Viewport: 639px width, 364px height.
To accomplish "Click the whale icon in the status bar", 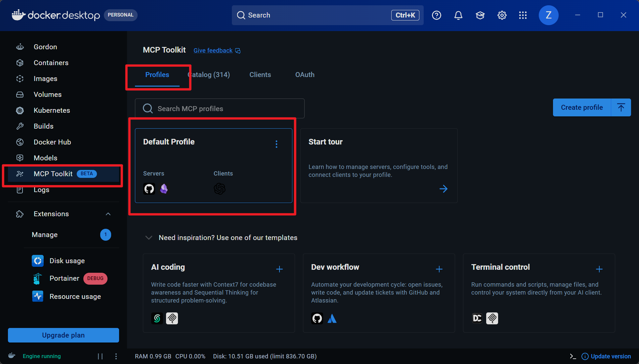I will click(12, 356).
